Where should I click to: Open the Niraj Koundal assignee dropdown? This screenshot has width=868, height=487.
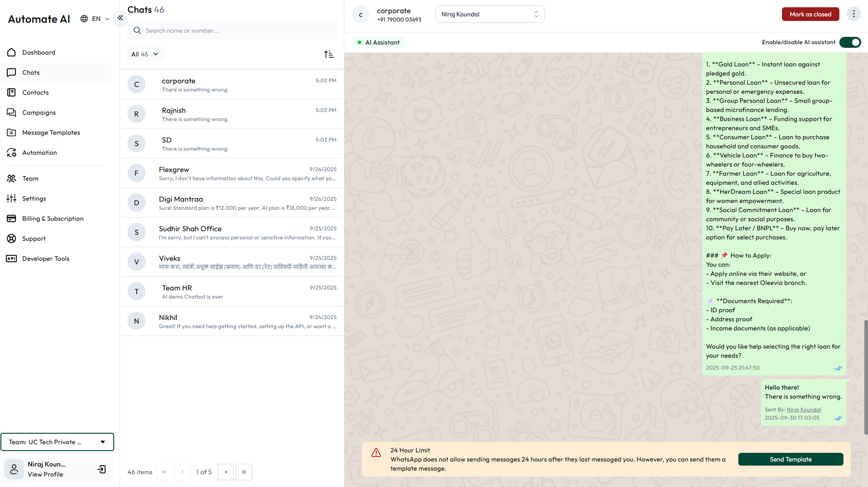[490, 14]
